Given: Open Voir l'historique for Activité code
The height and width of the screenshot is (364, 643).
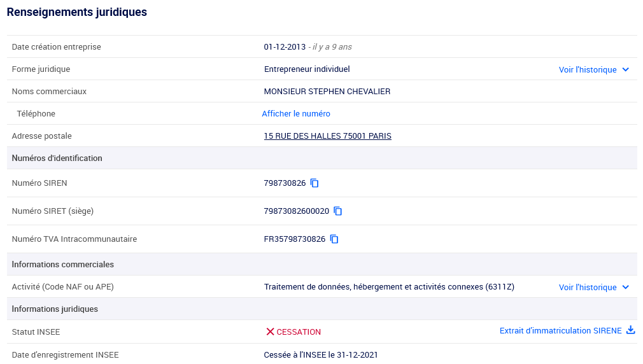Looking at the screenshot, I should tap(588, 288).
